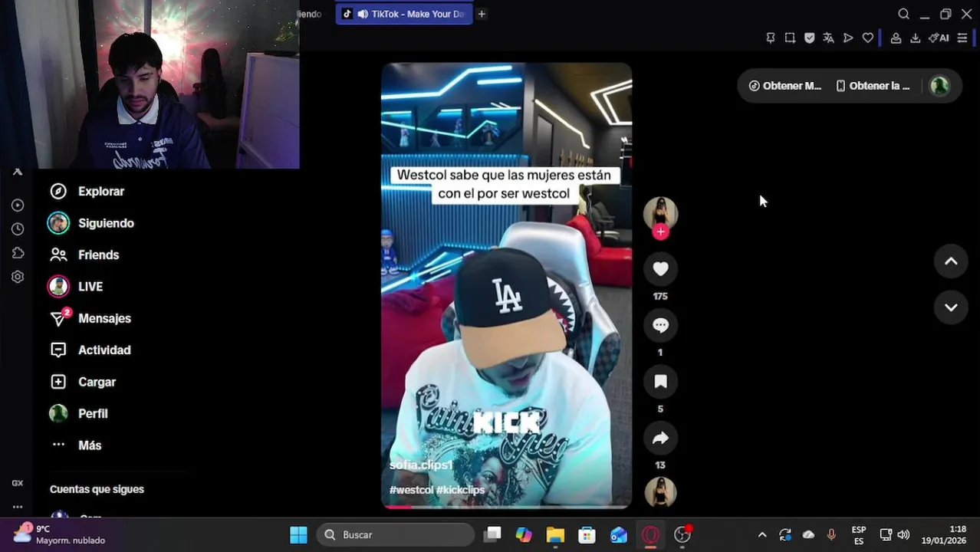Open profile avatar at top right
The image size is (980, 552).
(x=939, y=86)
